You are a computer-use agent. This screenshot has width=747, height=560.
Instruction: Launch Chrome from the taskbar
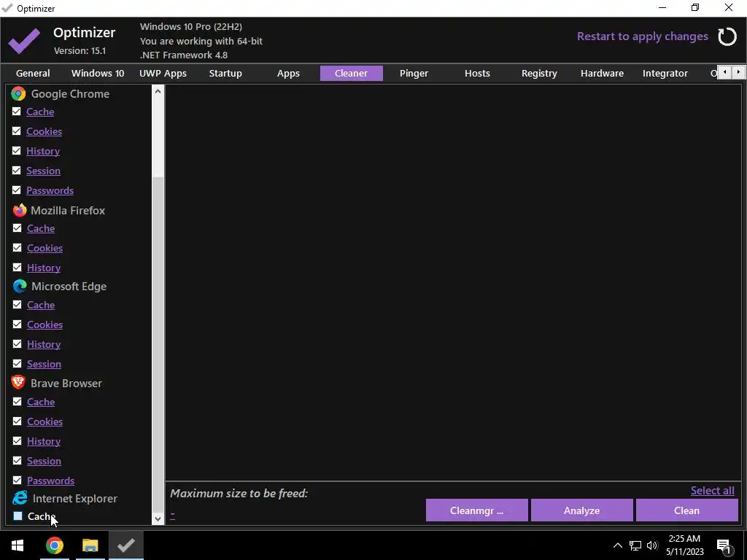[54, 545]
